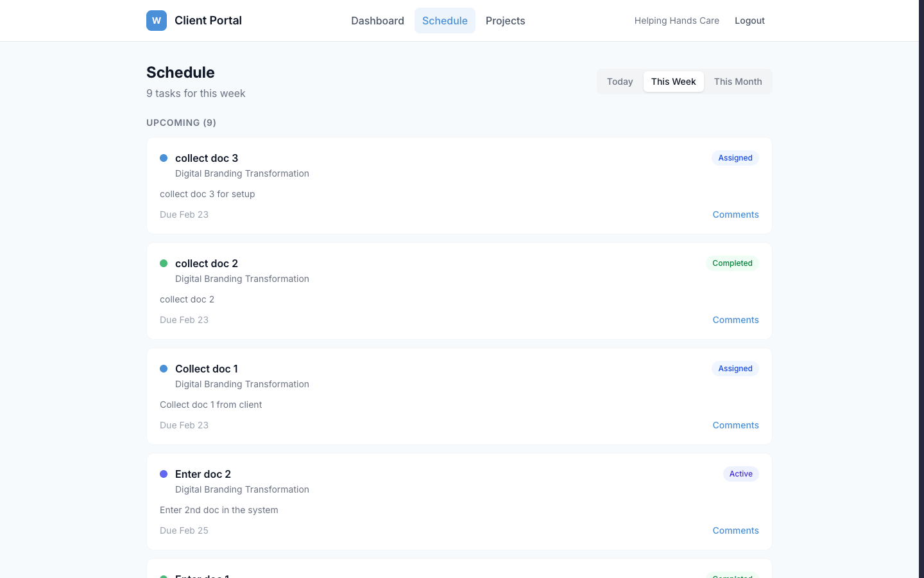Expand the Upcoming tasks section header

click(x=181, y=123)
